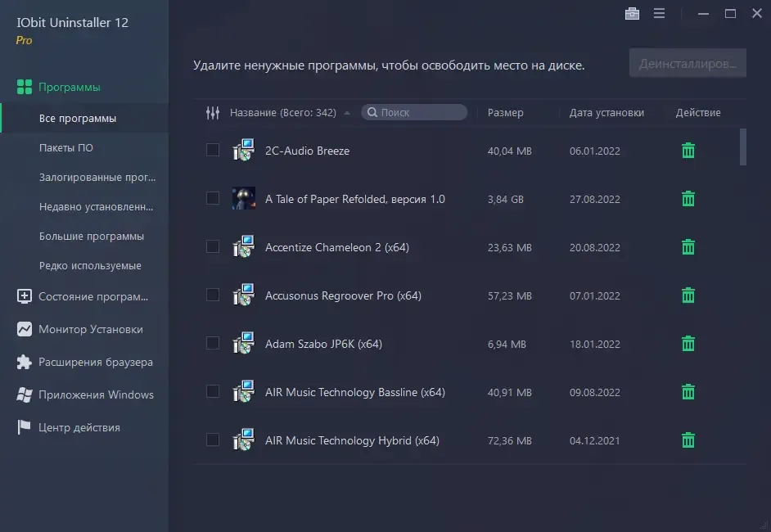
Task: Click trash icon for AIR Music Technology Bassline
Action: click(688, 392)
